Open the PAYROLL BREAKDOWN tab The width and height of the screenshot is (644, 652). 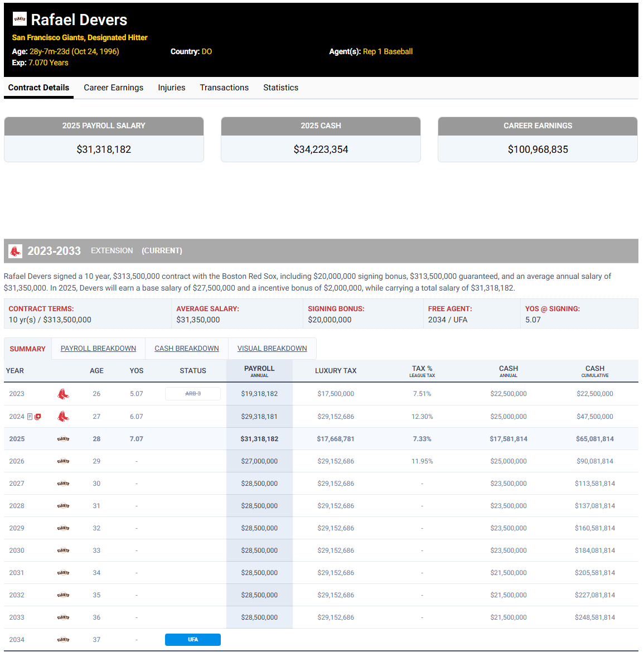(x=98, y=349)
